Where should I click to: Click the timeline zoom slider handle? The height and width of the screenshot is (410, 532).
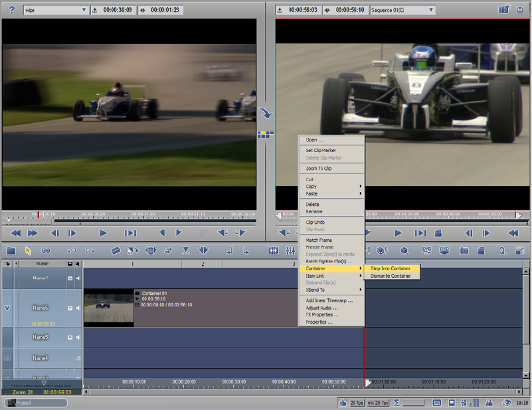[x=44, y=383]
